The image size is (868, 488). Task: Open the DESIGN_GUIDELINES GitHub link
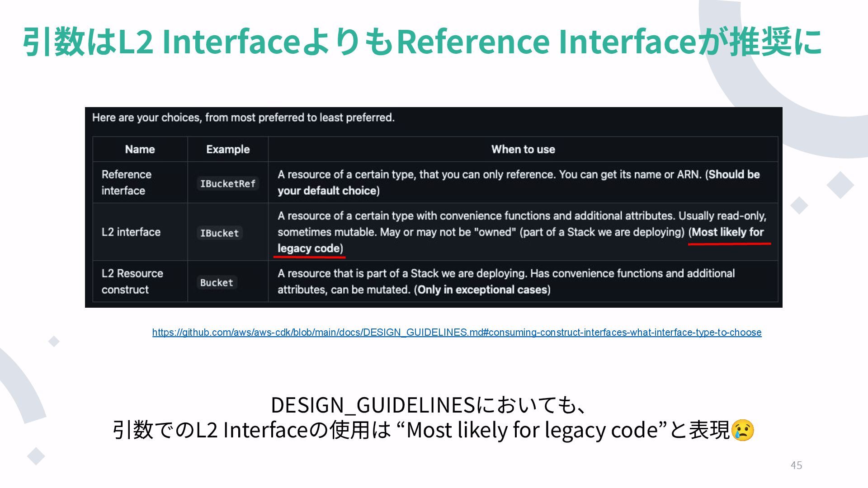click(x=457, y=333)
